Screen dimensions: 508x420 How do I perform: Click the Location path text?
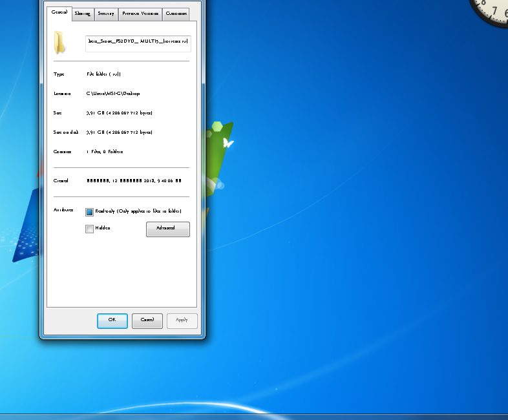tap(113, 94)
